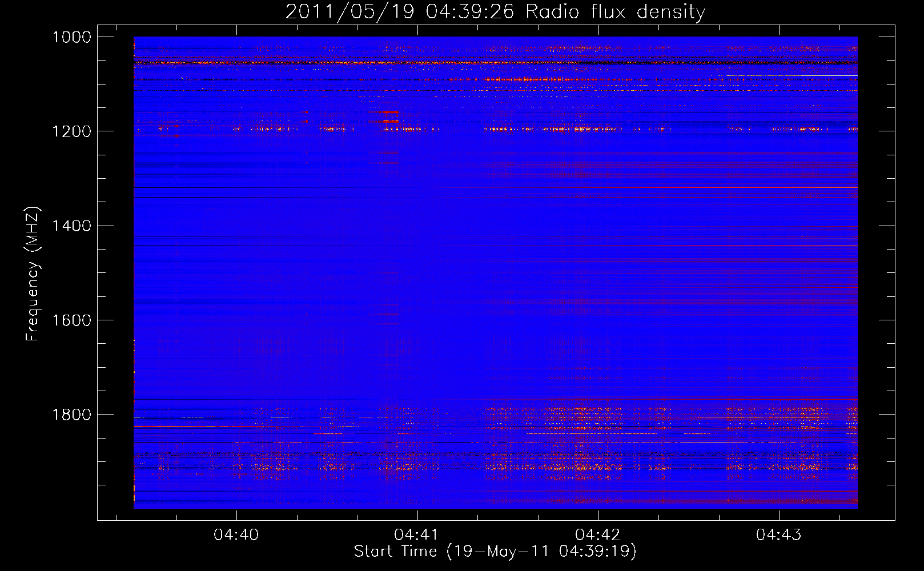Screen dimensions: 924x571
Task: Click the 1200 frequency tick label
Action: click(x=72, y=131)
